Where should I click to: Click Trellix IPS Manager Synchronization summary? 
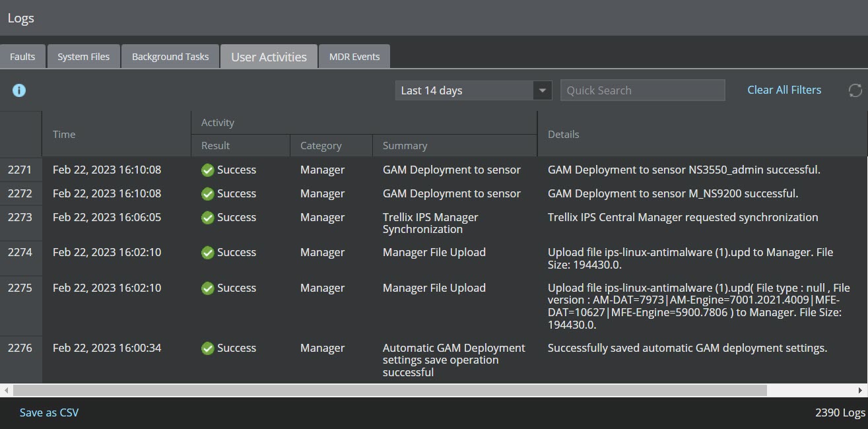(x=430, y=223)
